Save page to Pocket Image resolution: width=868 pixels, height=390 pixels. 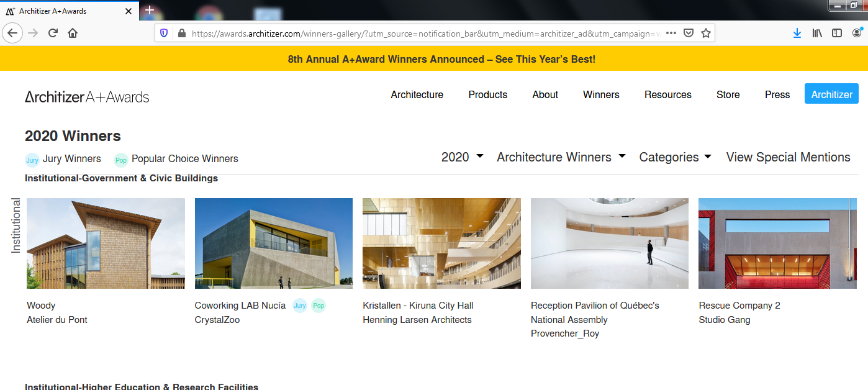[688, 33]
